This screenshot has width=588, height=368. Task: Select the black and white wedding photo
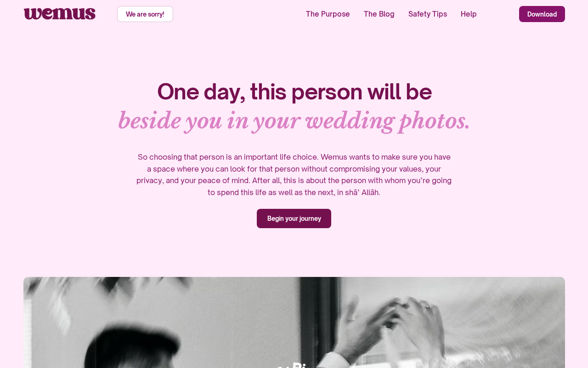294,322
